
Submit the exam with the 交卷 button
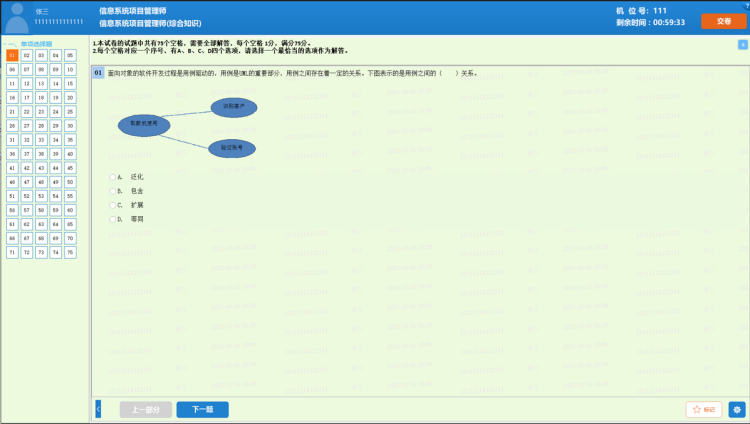pos(724,21)
